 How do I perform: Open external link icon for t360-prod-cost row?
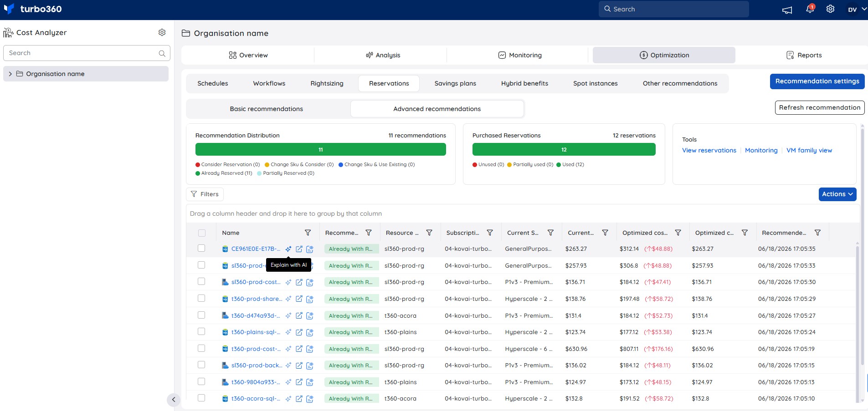tap(299, 349)
